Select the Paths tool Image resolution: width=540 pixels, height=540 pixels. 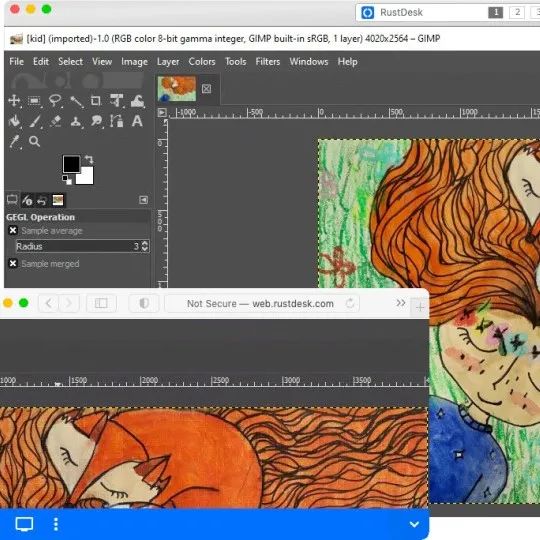pos(116,121)
